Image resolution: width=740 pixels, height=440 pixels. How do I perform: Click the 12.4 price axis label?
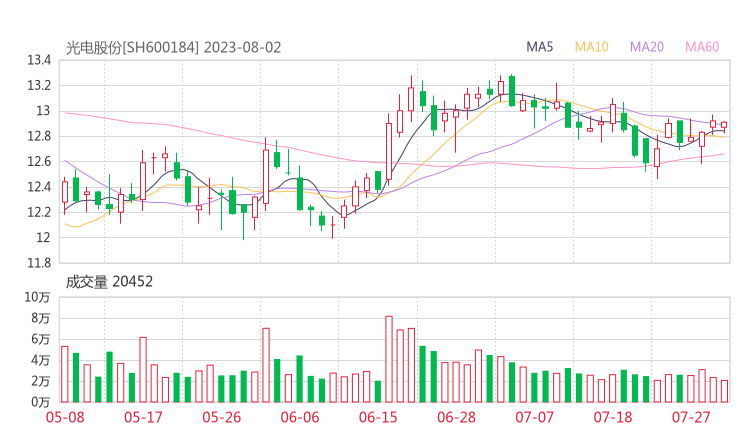(x=39, y=187)
